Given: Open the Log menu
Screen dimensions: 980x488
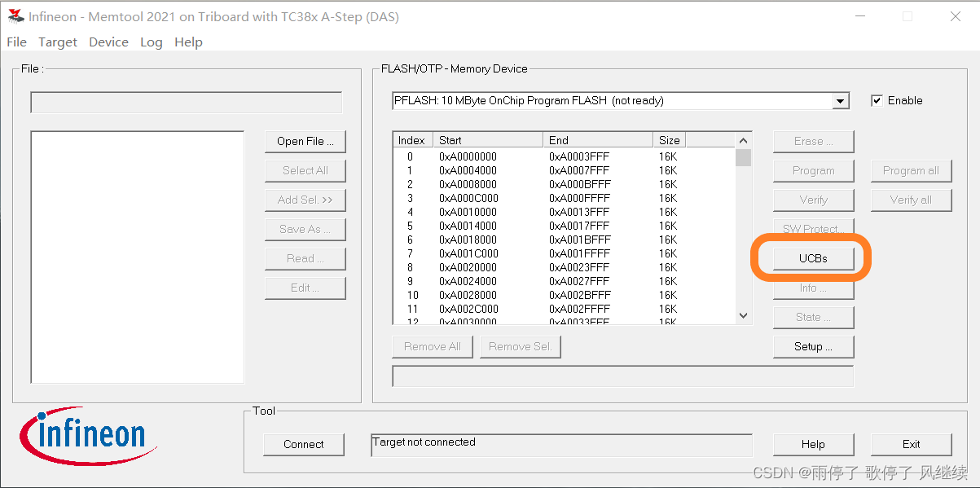Looking at the screenshot, I should (x=151, y=42).
